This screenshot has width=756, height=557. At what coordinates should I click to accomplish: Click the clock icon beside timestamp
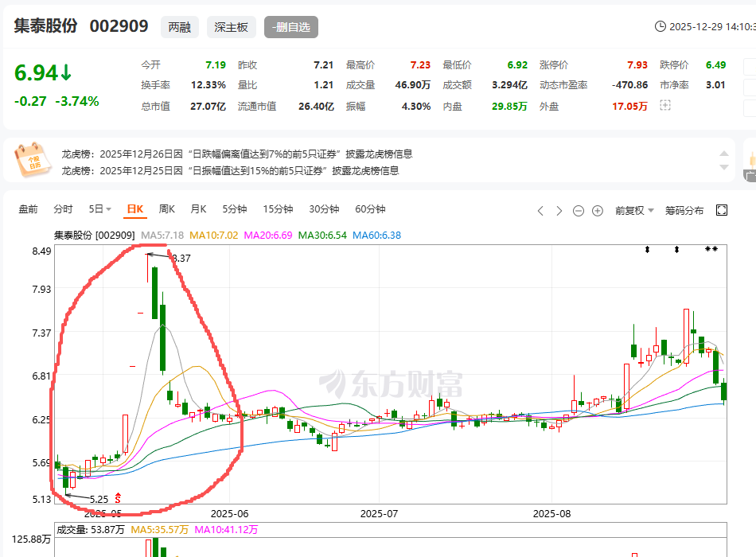point(660,26)
